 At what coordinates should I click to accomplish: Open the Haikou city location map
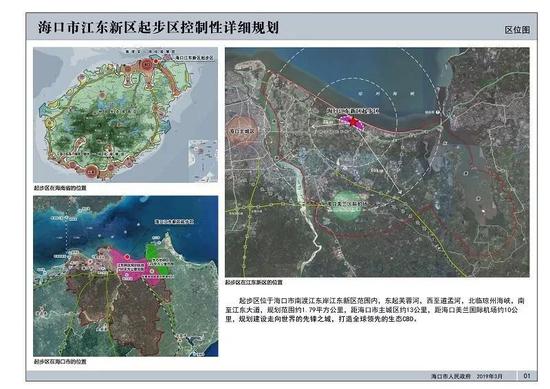[126, 276]
